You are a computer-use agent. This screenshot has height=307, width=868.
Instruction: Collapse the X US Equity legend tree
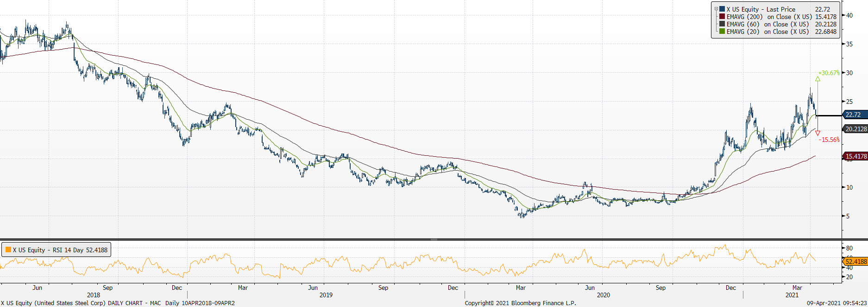coord(716,9)
